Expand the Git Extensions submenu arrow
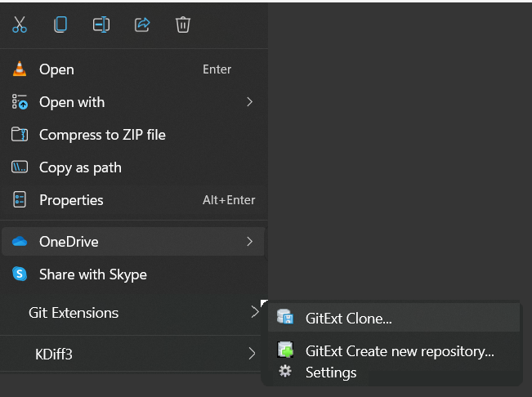The height and width of the screenshot is (397, 532). click(254, 312)
